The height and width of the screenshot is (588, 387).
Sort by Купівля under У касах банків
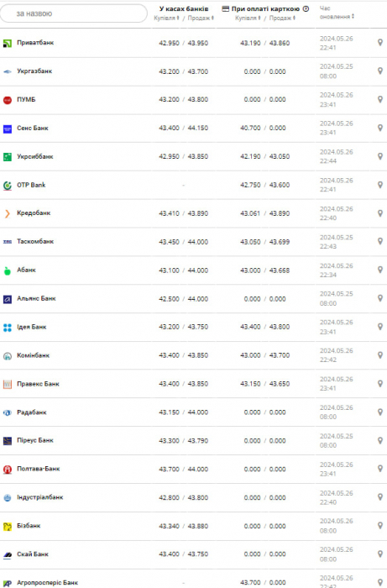pyautogui.click(x=166, y=18)
